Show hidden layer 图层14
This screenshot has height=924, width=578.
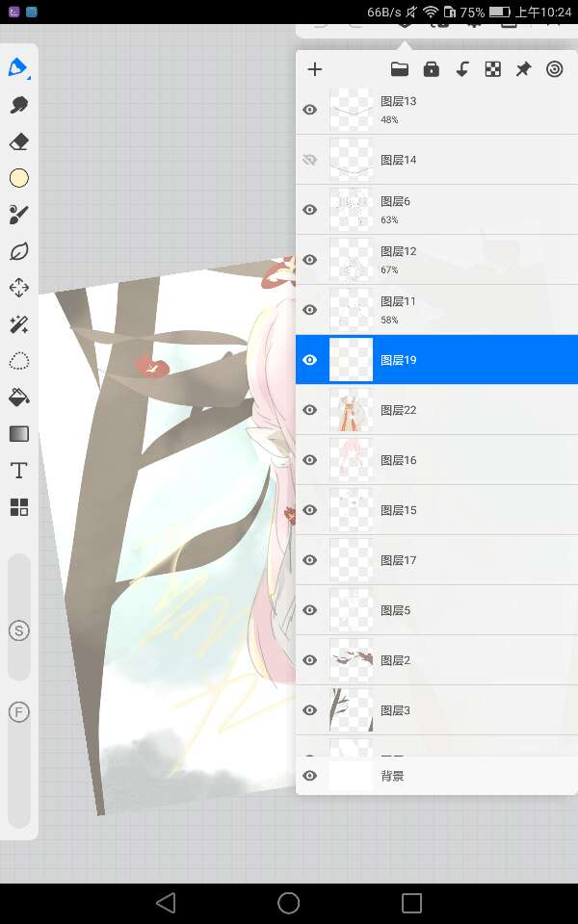(309, 160)
